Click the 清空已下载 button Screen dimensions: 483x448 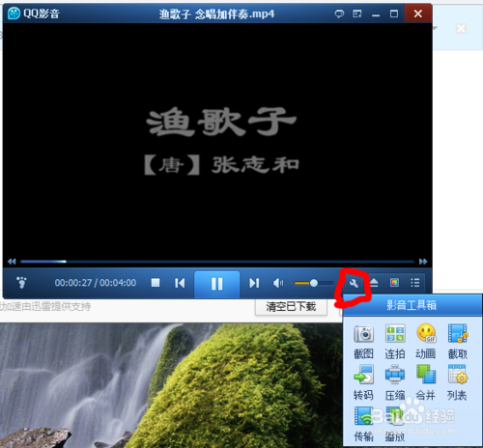pos(291,306)
